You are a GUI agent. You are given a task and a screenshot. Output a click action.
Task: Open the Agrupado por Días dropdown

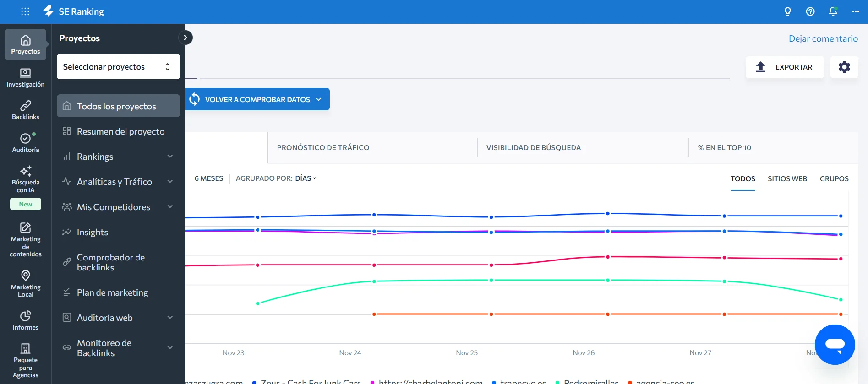click(306, 178)
